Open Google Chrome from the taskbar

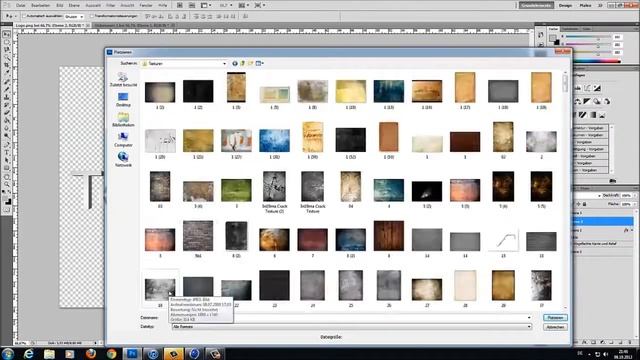(111, 353)
